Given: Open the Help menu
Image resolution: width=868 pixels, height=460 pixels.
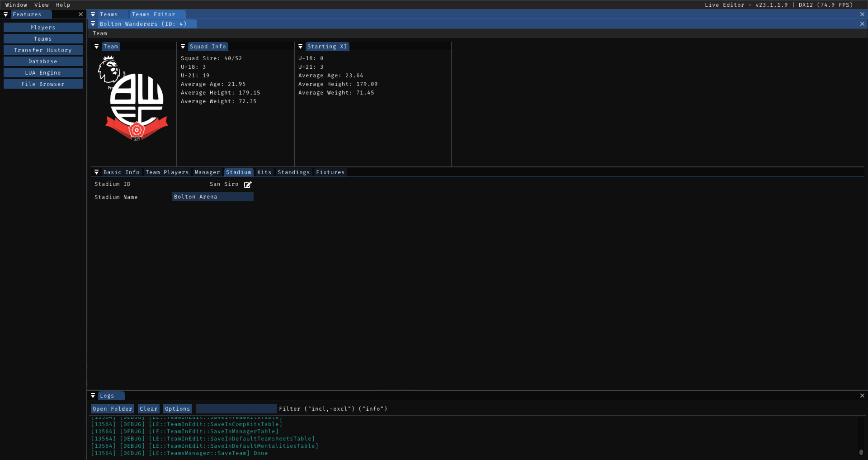Looking at the screenshot, I should pyautogui.click(x=63, y=5).
